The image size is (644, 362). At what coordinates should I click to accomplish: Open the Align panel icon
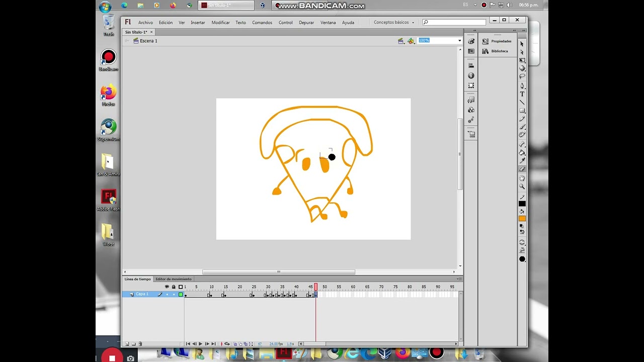click(x=471, y=65)
